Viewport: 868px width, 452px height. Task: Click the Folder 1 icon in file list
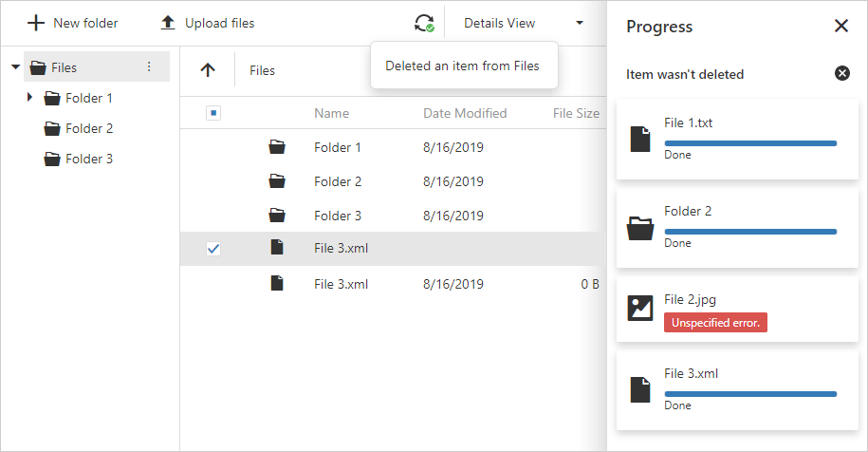pyautogui.click(x=277, y=147)
